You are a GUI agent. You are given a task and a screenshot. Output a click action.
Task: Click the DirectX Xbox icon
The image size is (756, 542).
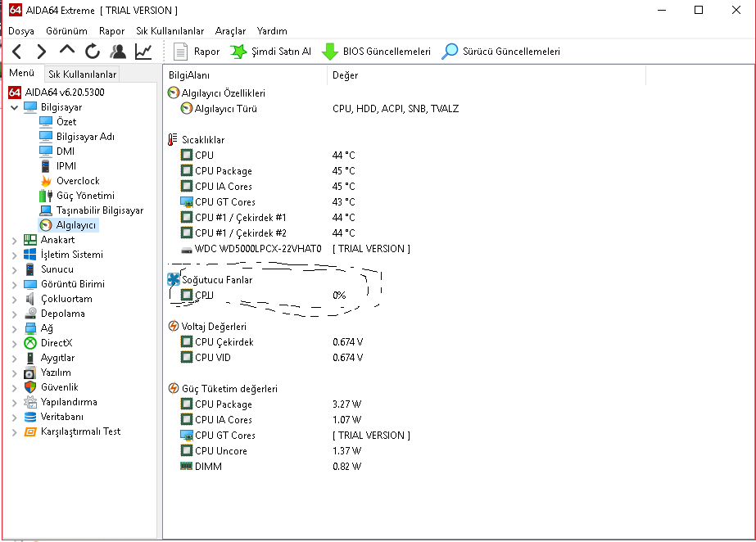[x=30, y=343]
